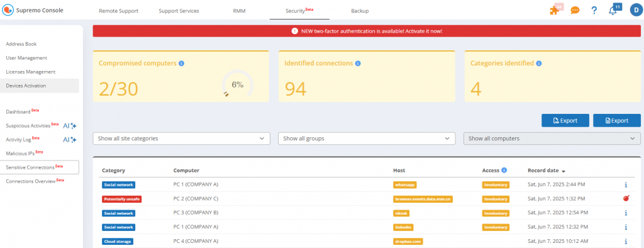
Task: Click the browser.events.data.msn.cn host tag
Action: pyautogui.click(x=423, y=199)
